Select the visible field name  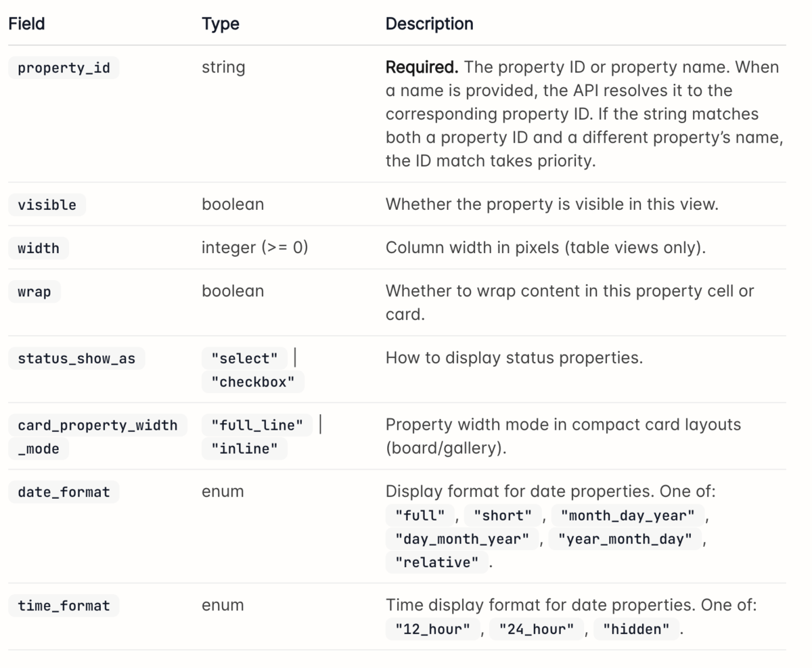pos(47,205)
